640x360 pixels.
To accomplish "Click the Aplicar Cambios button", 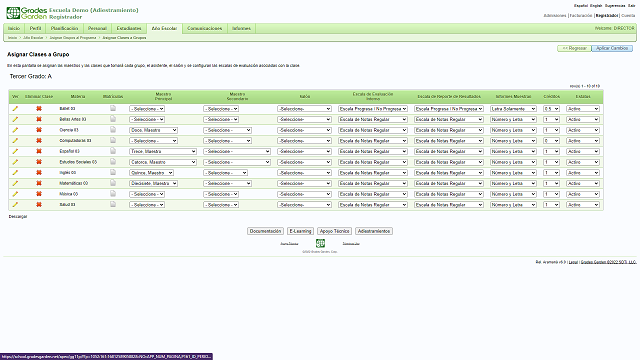I will (x=612, y=48).
